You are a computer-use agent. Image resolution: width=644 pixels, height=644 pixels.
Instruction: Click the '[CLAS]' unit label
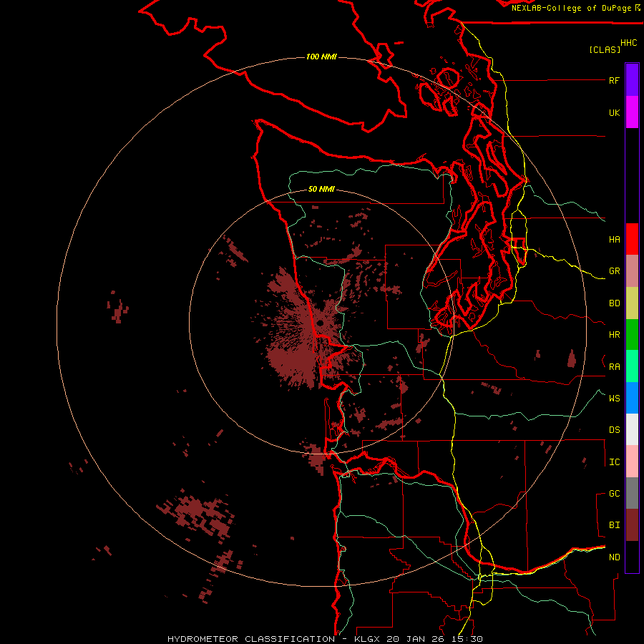[x=605, y=49]
